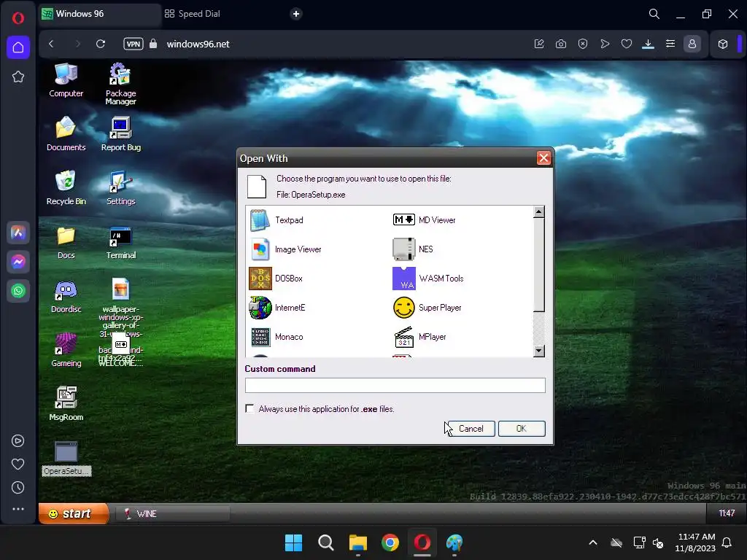Open Opera sidebar history clock icon

click(x=18, y=487)
